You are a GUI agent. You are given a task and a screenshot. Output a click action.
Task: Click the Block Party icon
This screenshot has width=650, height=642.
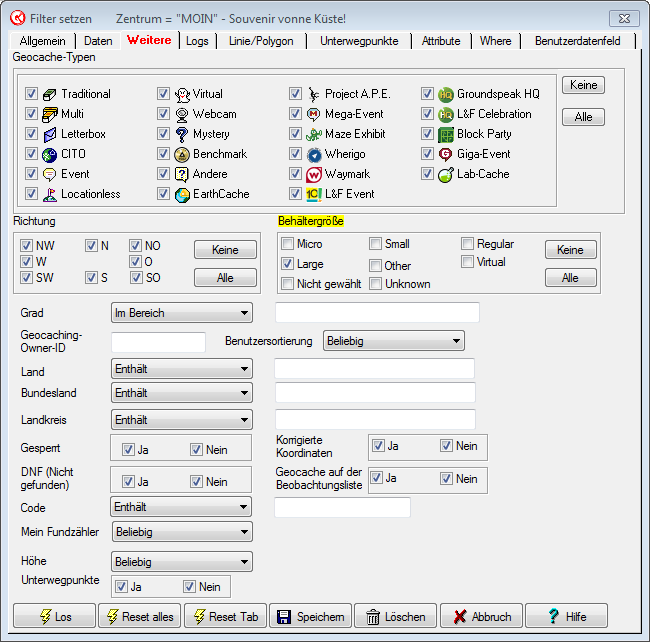click(x=446, y=134)
